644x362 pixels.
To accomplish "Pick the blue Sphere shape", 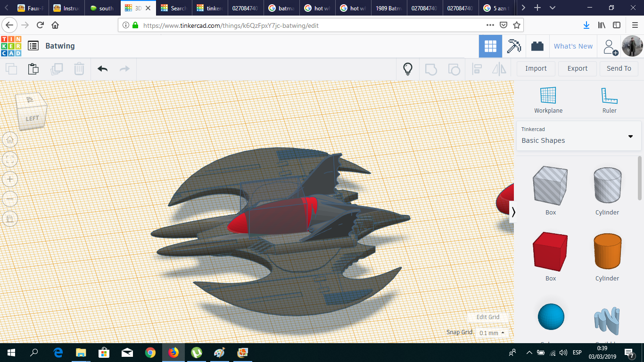I will pos(551,317).
